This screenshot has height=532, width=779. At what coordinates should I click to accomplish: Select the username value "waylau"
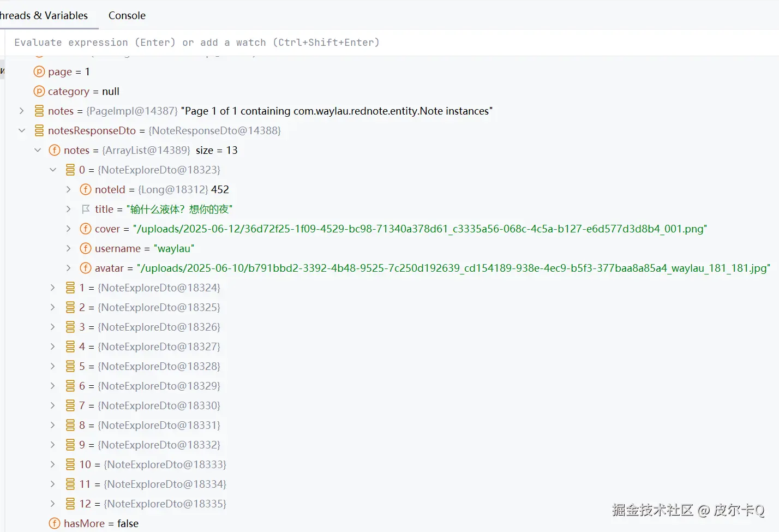[174, 248]
